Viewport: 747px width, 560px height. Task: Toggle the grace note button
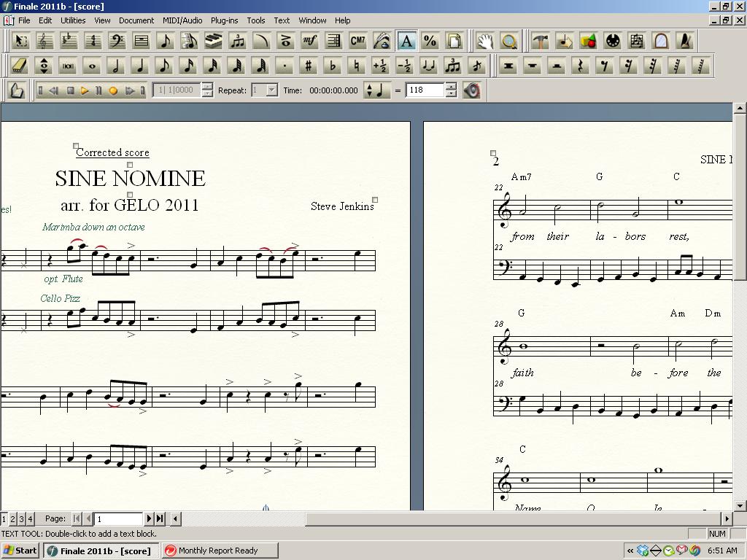(477, 66)
